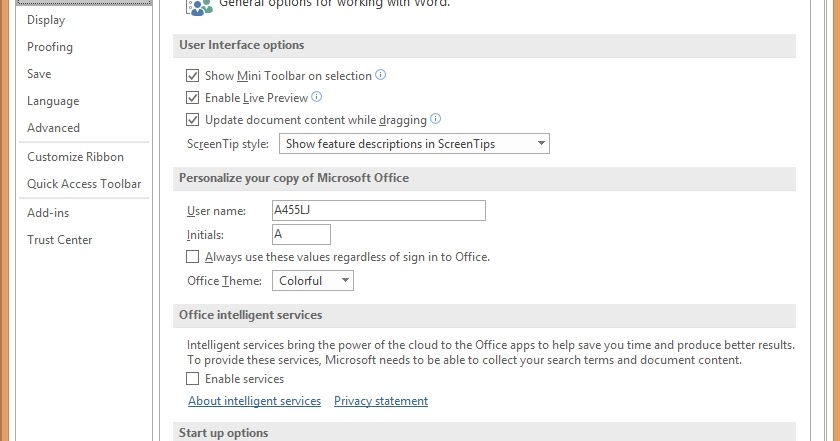Open the ScreenTip style dropdown
The width and height of the screenshot is (840, 441).
(x=414, y=144)
